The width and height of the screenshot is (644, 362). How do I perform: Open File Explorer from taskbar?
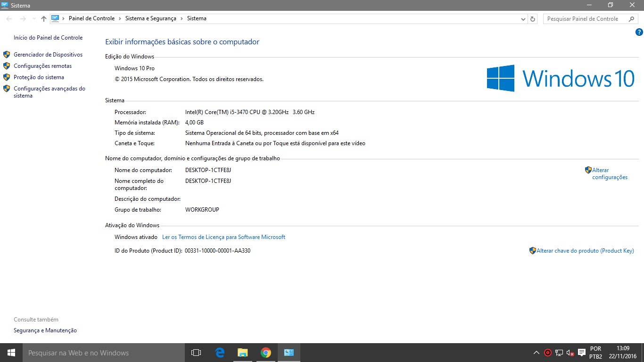tap(243, 353)
